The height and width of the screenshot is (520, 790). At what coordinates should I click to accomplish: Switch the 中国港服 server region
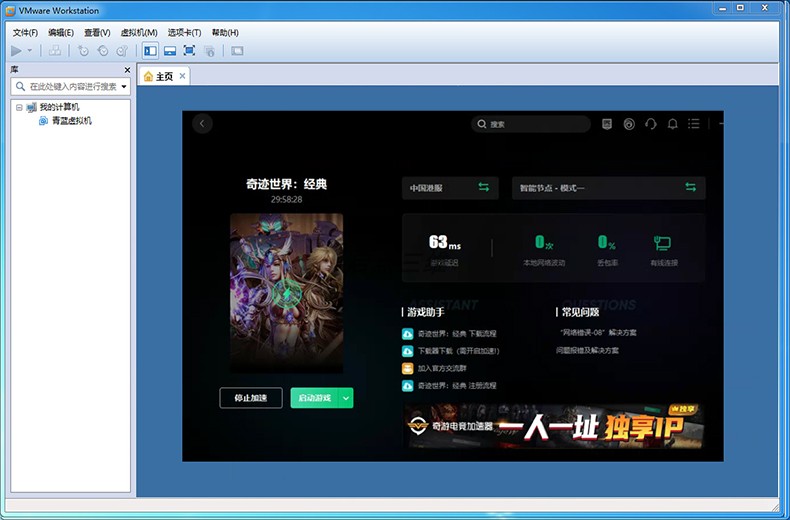coord(450,188)
